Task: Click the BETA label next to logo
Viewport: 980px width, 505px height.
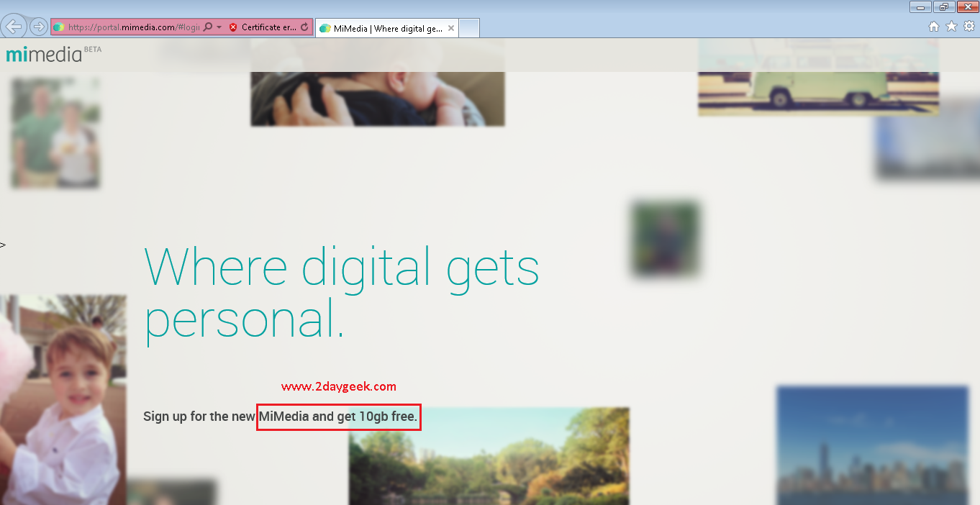Action: 93,49
